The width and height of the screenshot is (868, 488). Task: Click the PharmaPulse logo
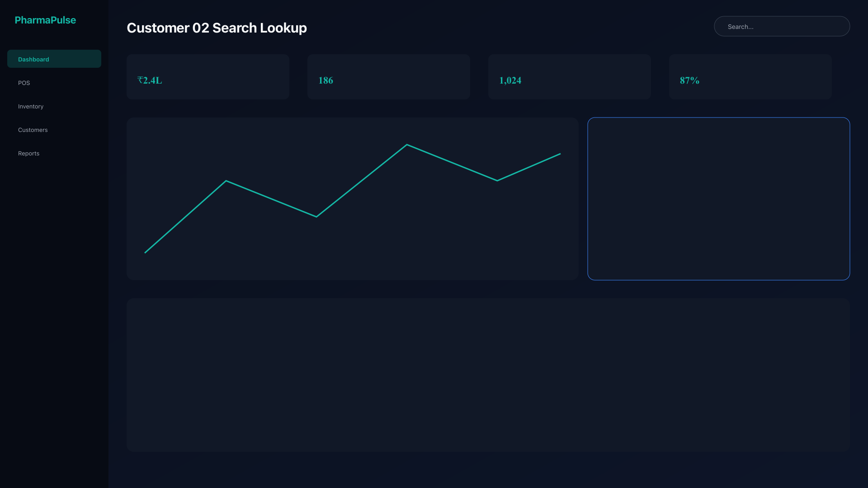(45, 20)
